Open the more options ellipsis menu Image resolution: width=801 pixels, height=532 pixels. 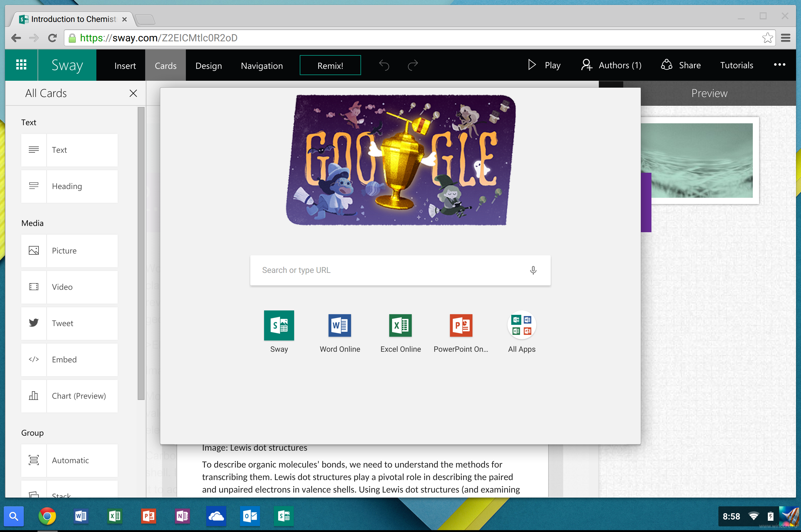pyautogui.click(x=779, y=64)
